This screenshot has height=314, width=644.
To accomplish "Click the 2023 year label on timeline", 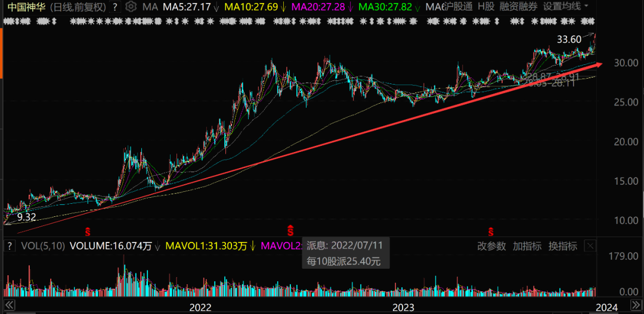I will [x=403, y=307].
